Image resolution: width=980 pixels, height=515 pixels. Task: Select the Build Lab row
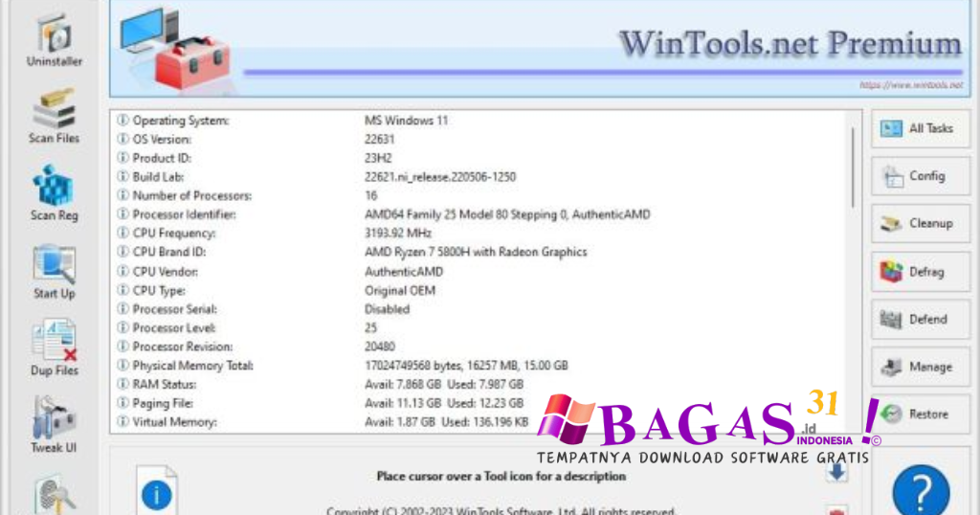click(x=480, y=177)
